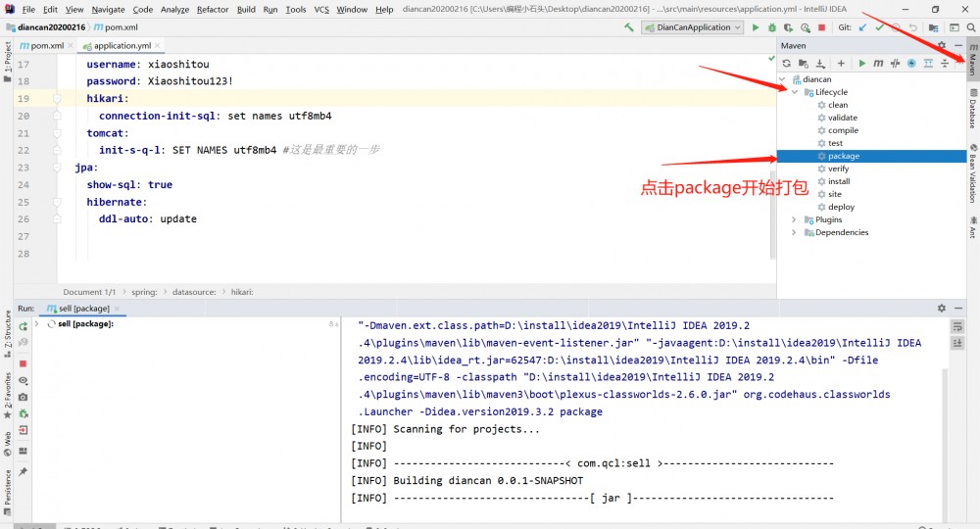Viewport: 980px width, 529px height.
Task: Stop the running sell package build
Action: click(x=24, y=363)
